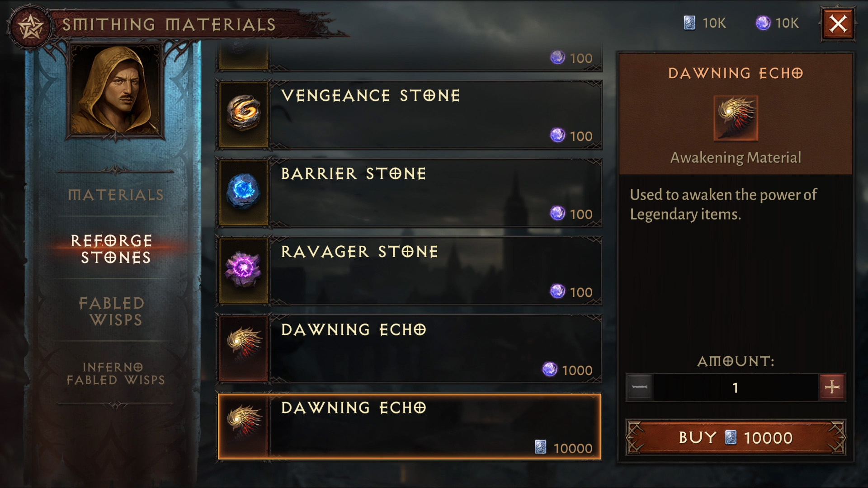The height and width of the screenshot is (488, 868).
Task: Buy Dawning Echo for 10000
Action: point(736,437)
